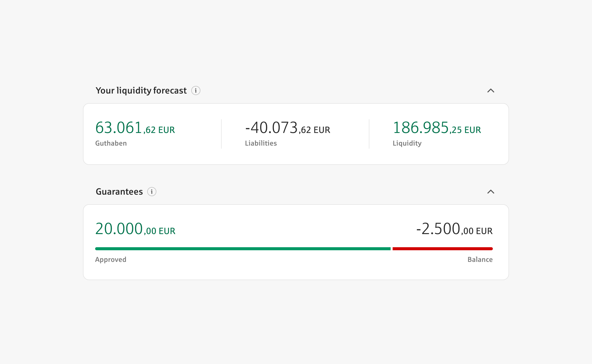The height and width of the screenshot is (364, 592).
Task: Collapse the liquidity forecast section
Action: 491,90
